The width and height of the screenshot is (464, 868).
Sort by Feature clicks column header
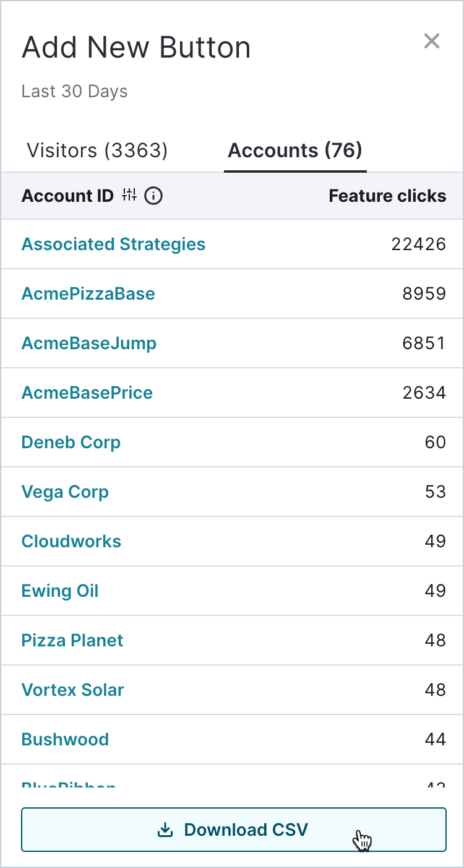click(x=387, y=196)
